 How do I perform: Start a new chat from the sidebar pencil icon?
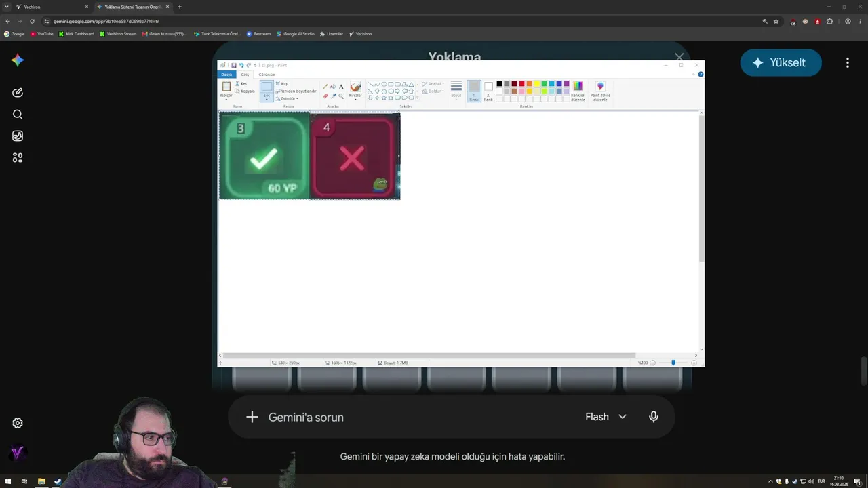click(18, 92)
